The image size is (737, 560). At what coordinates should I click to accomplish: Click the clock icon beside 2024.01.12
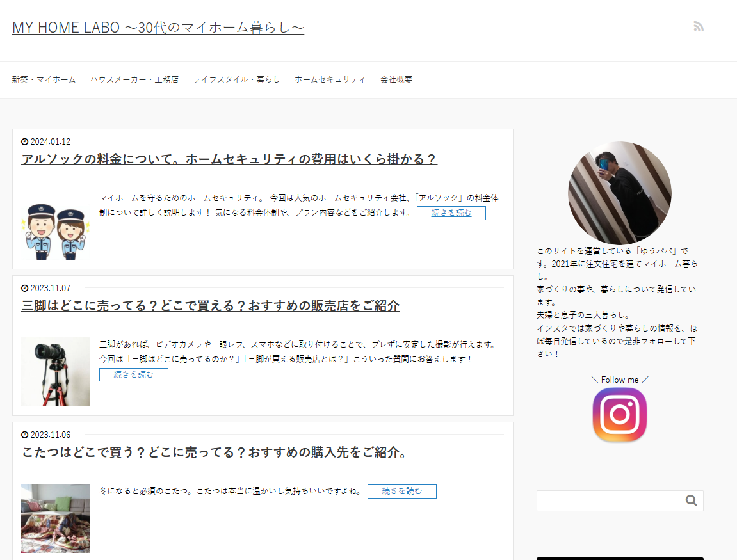(x=24, y=141)
